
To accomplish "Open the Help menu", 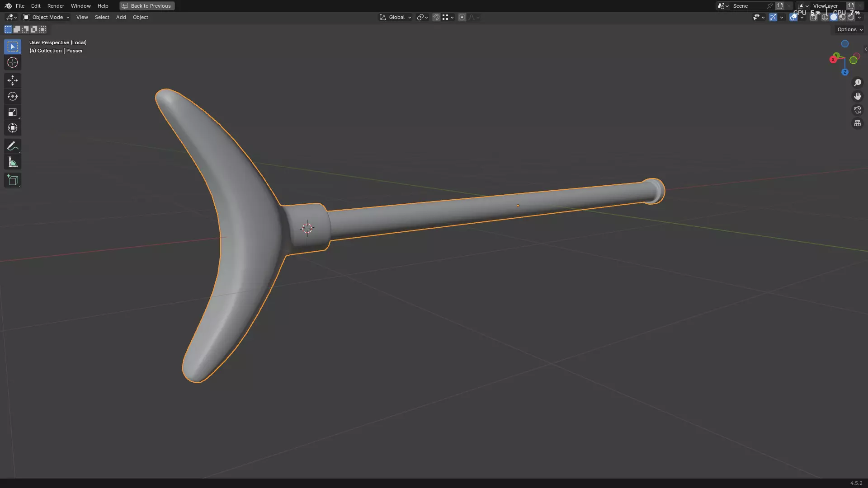I will point(103,6).
